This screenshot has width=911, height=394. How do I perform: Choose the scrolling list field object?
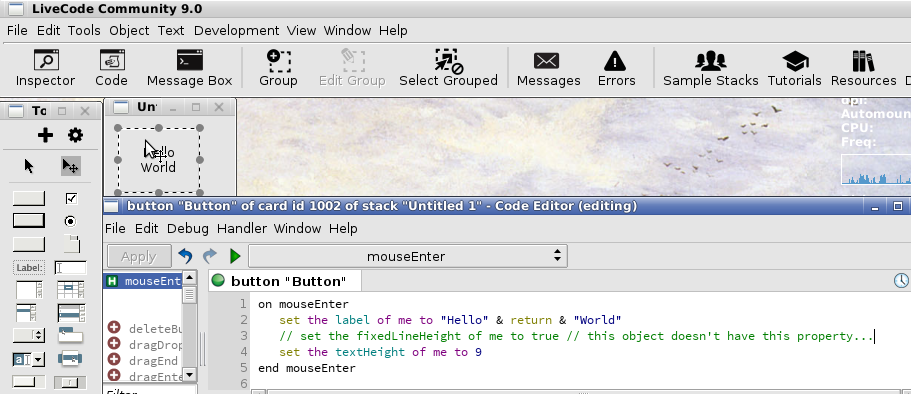click(x=27, y=313)
